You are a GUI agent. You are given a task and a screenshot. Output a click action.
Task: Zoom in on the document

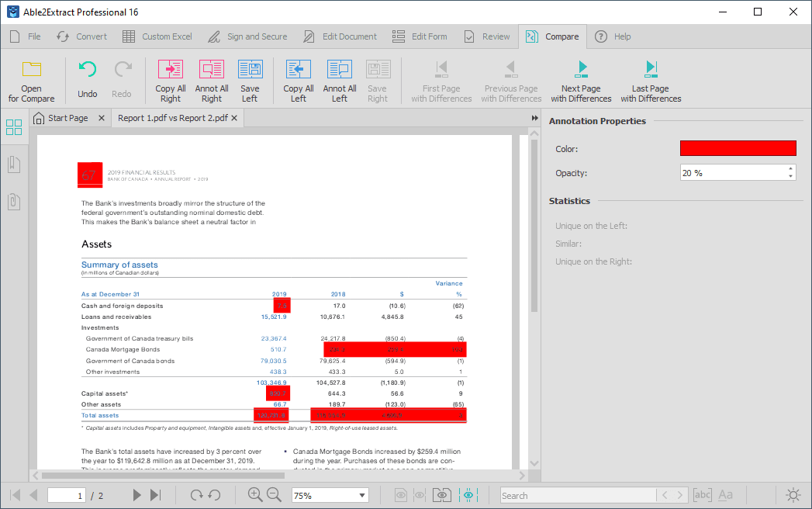click(255, 495)
